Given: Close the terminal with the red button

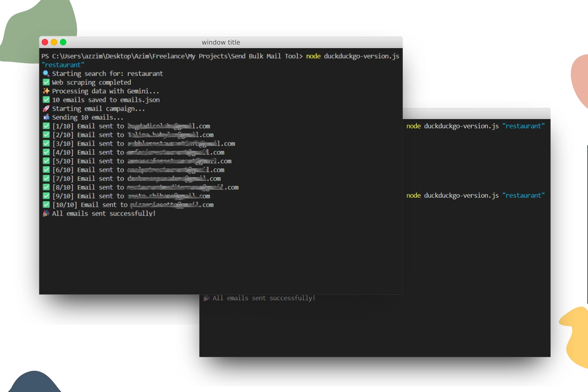Looking at the screenshot, I should [x=45, y=42].
